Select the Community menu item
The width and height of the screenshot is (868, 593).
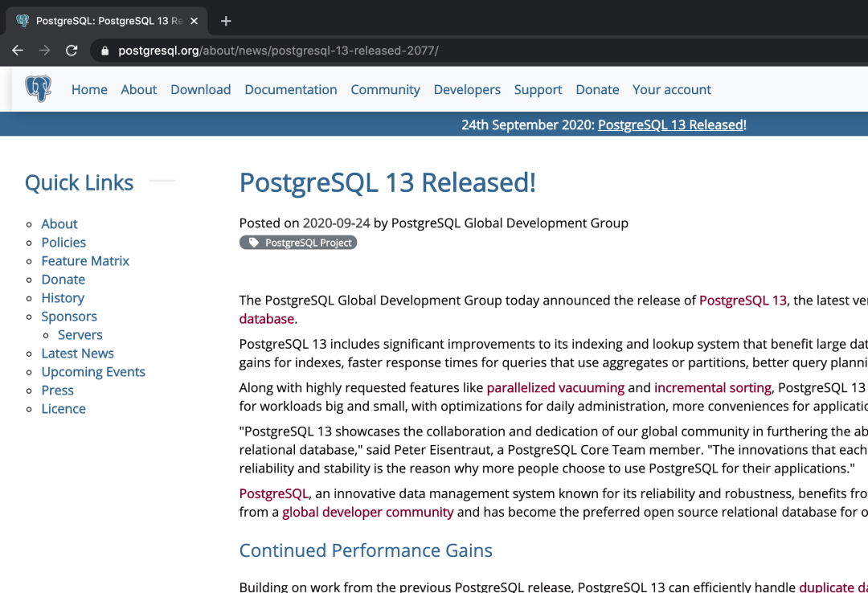coord(385,89)
